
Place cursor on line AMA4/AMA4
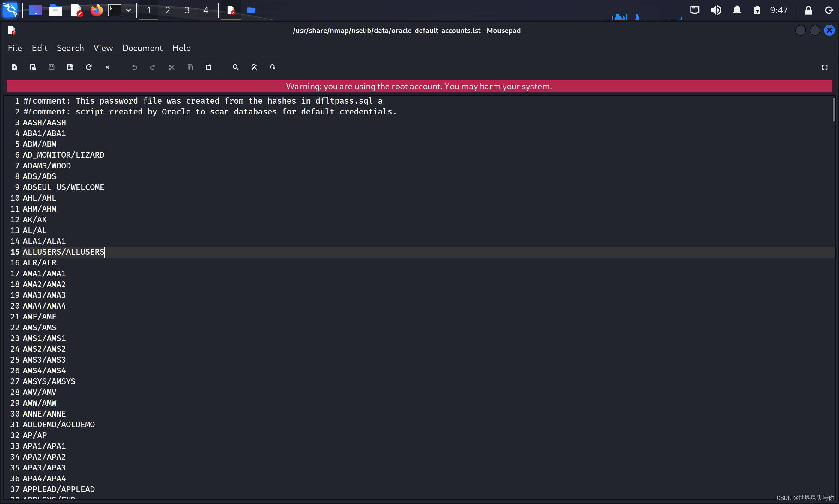point(44,306)
